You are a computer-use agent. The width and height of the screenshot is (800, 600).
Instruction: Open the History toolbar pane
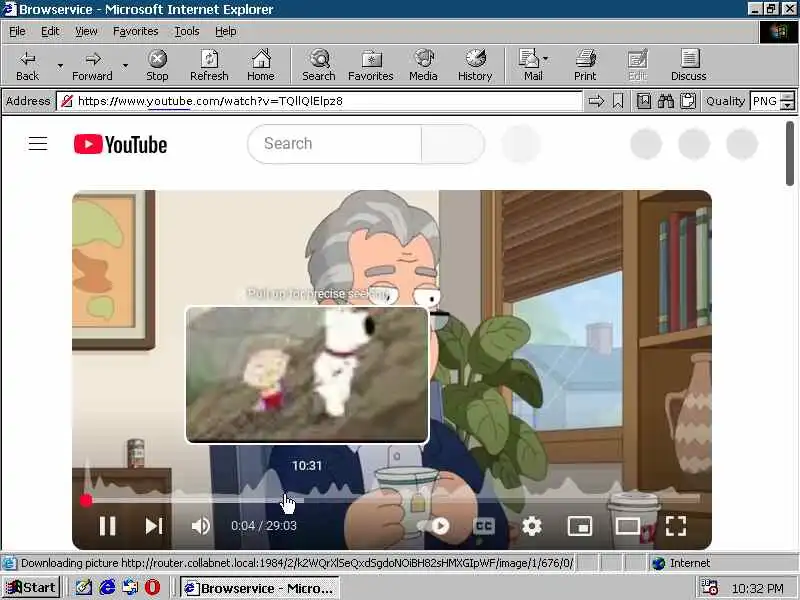coord(475,66)
